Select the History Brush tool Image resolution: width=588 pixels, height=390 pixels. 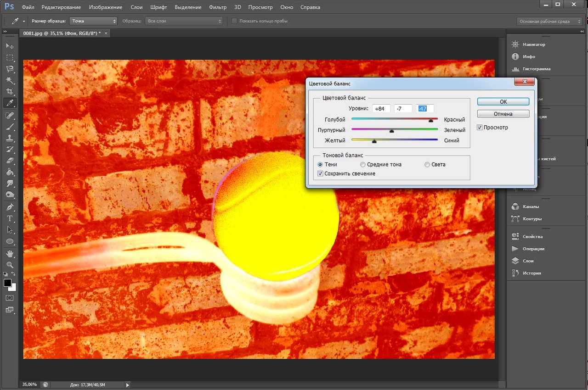[x=10, y=149]
